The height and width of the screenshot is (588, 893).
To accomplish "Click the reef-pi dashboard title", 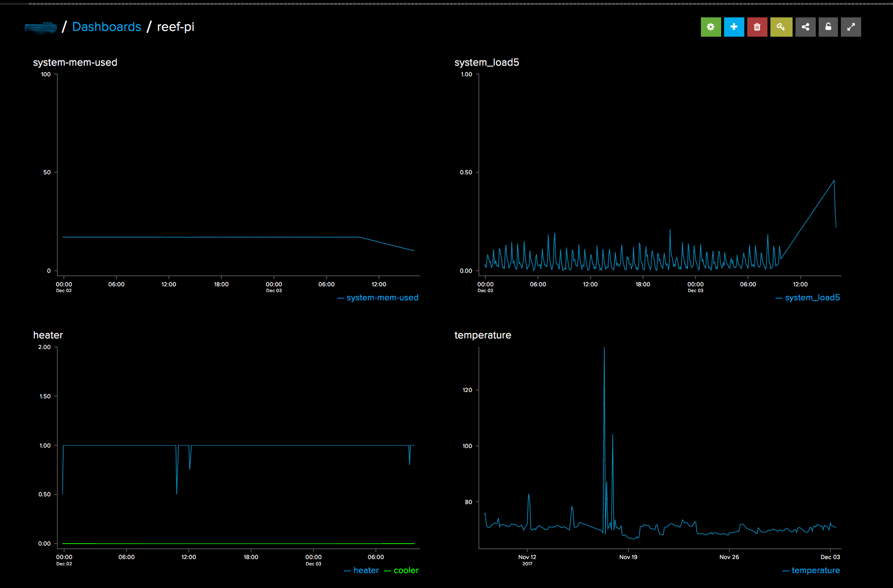I will point(175,27).
